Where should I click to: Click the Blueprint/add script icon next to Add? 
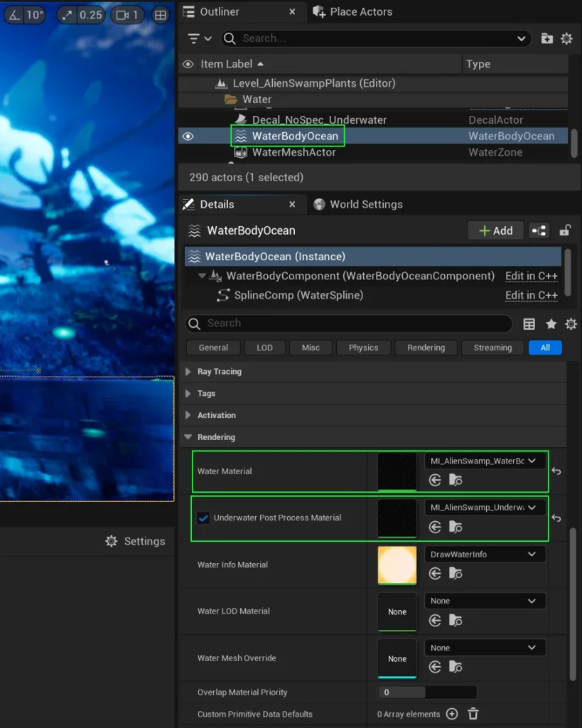point(539,230)
